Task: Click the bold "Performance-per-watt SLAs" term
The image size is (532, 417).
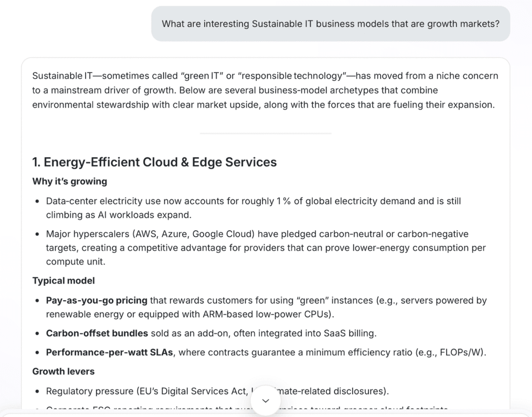Action: coord(109,352)
